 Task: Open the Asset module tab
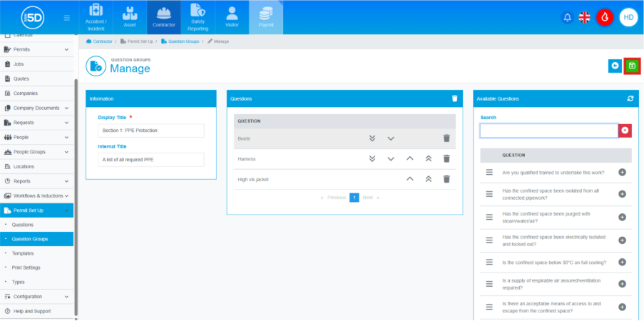(x=129, y=17)
